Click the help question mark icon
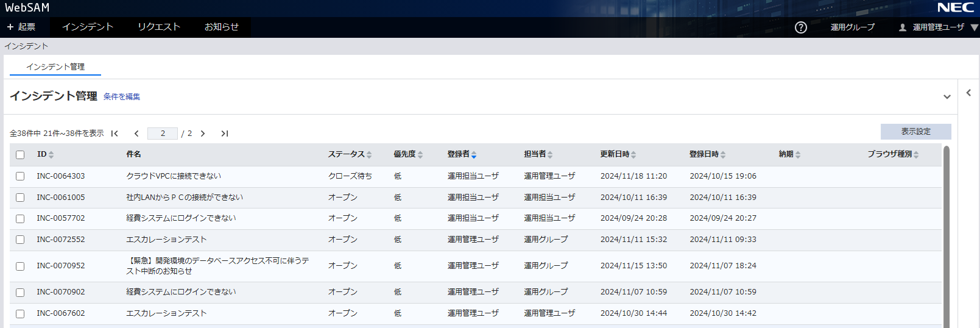Viewport: 980px width, 328px height. [x=801, y=27]
